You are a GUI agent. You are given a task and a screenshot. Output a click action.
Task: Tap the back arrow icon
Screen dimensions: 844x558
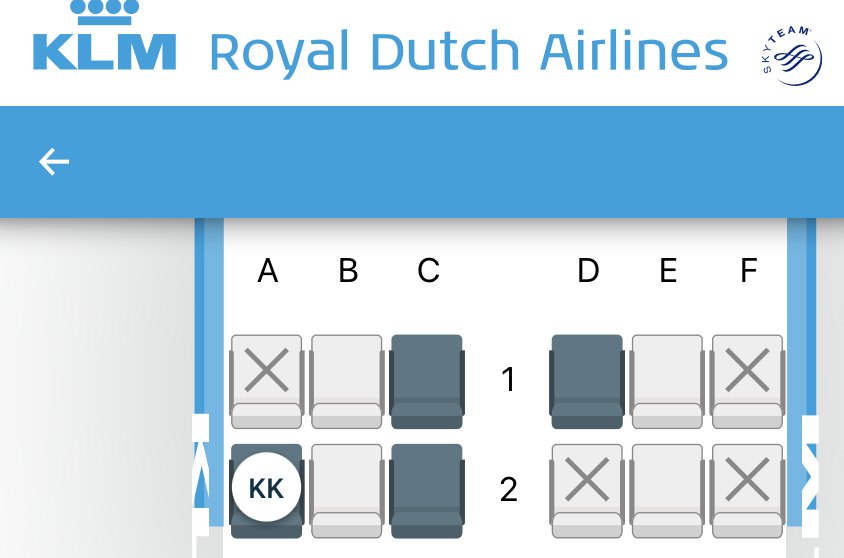coord(54,161)
